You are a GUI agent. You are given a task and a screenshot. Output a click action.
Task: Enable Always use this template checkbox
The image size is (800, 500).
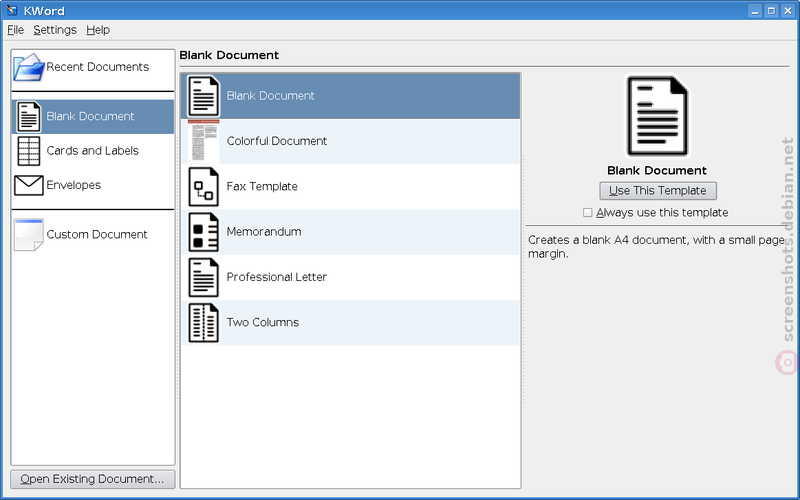click(588, 212)
